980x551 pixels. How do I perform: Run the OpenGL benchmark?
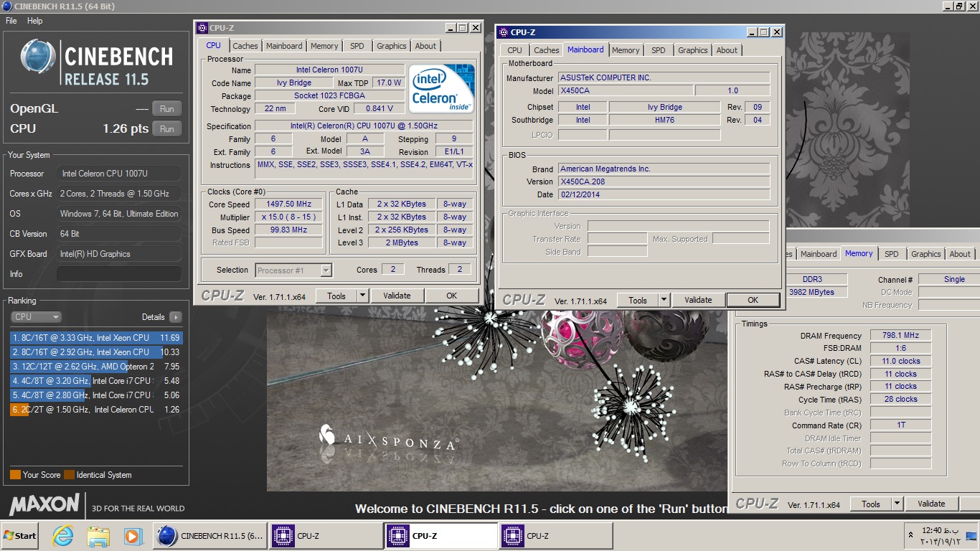click(x=167, y=109)
